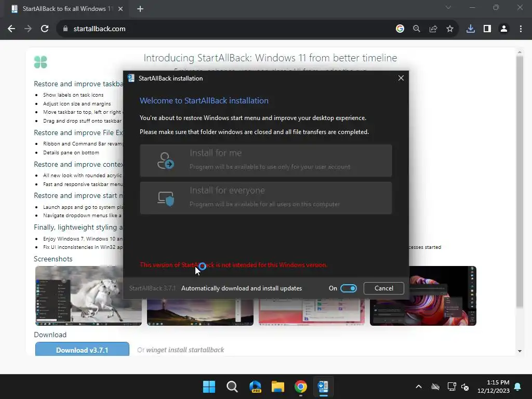Open a new browser tab

pyautogui.click(x=140, y=9)
